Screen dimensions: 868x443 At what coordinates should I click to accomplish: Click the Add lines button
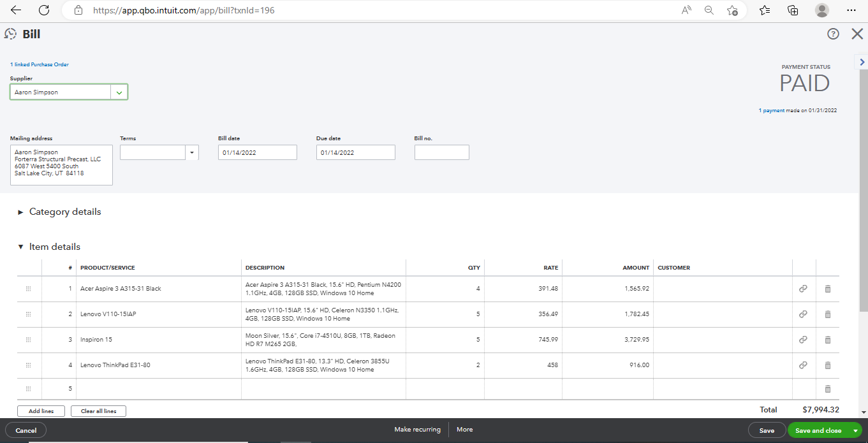coord(41,411)
